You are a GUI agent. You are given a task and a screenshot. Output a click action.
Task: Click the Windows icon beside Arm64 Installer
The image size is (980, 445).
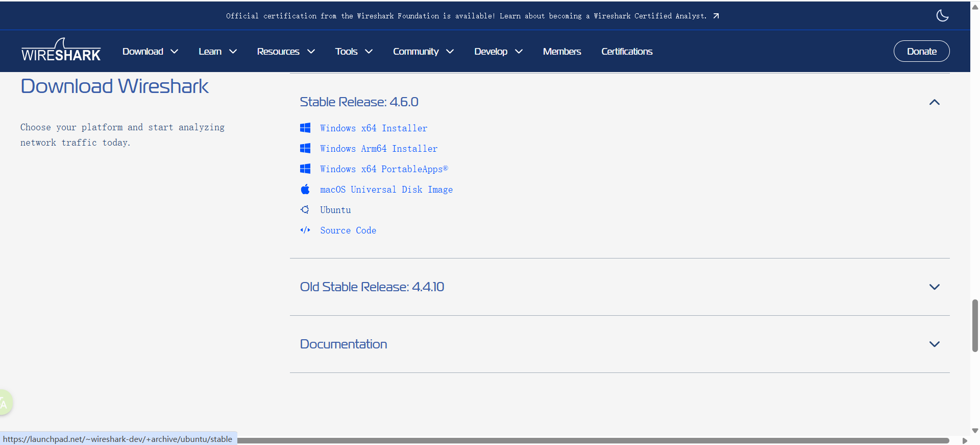click(305, 148)
